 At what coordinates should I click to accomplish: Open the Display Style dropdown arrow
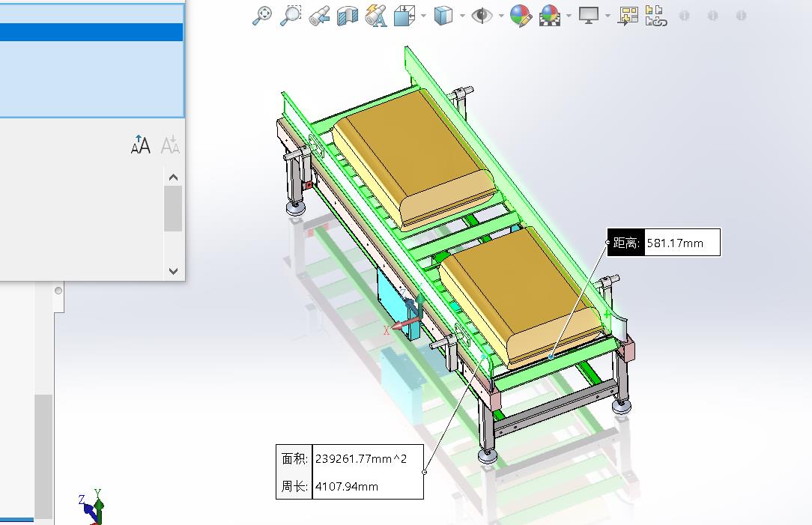pos(462,16)
